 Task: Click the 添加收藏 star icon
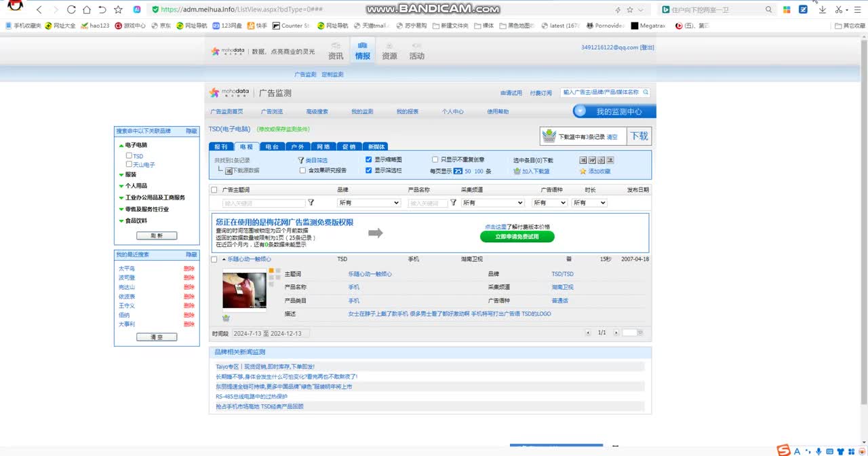tap(583, 171)
